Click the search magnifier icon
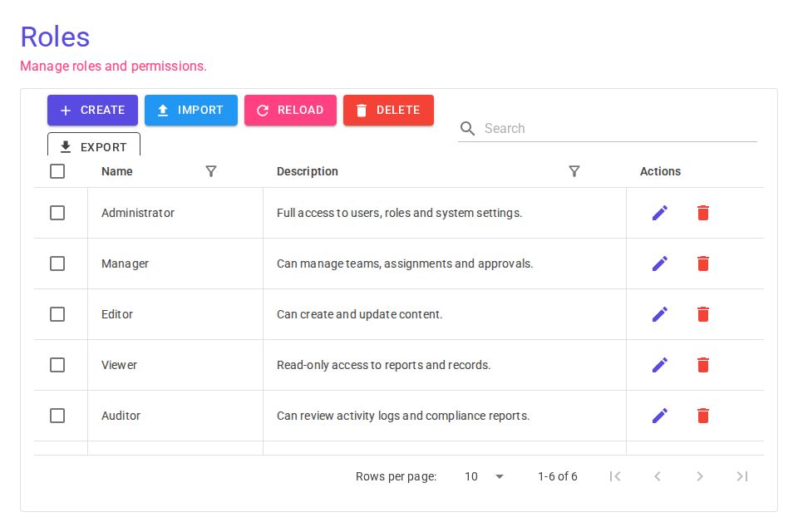 (x=467, y=129)
